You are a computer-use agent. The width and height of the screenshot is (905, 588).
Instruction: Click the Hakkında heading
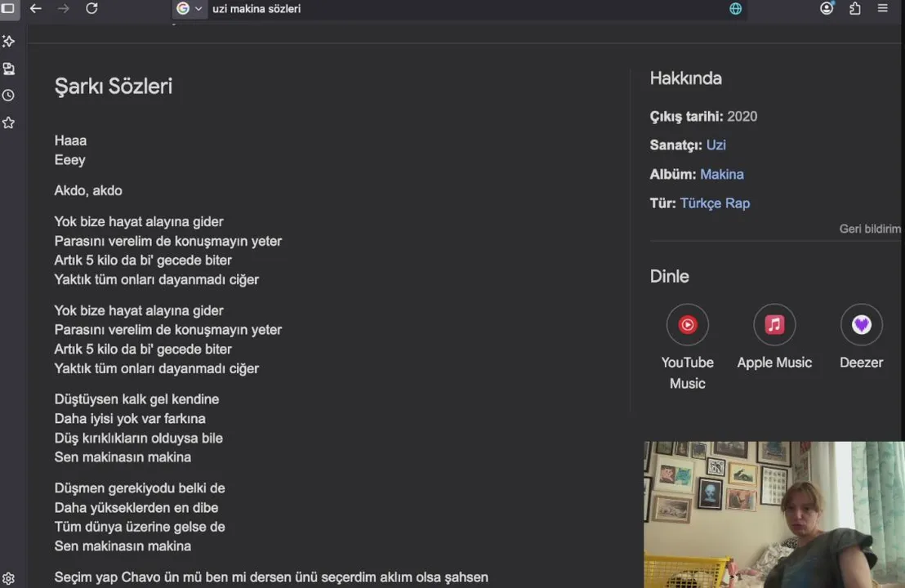coord(685,78)
